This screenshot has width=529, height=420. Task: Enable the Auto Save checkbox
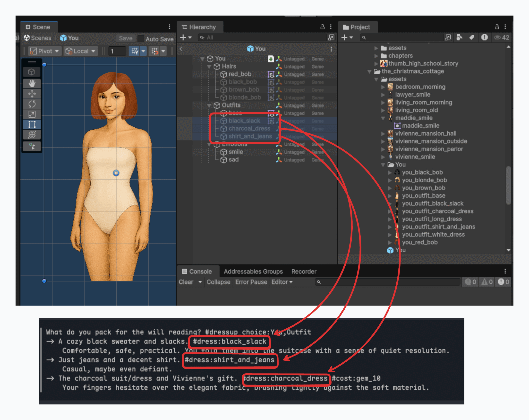point(141,39)
